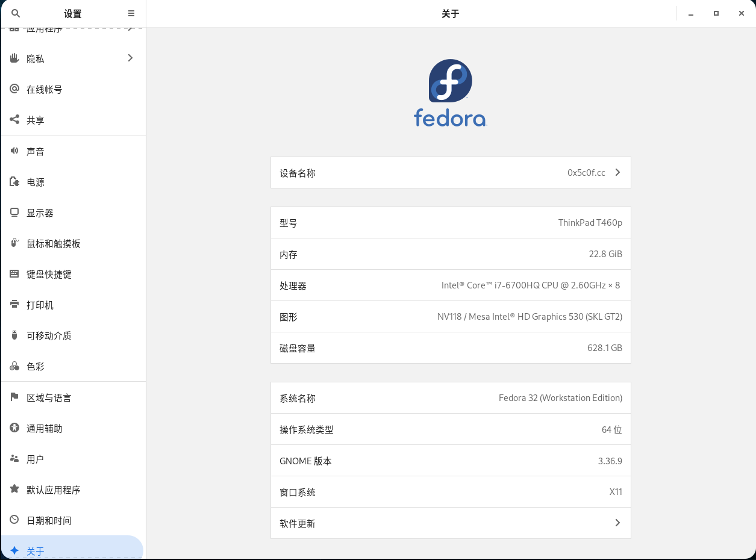Click the 窗口系统 row label
Screen dimensions: 756x560
pyautogui.click(x=298, y=492)
